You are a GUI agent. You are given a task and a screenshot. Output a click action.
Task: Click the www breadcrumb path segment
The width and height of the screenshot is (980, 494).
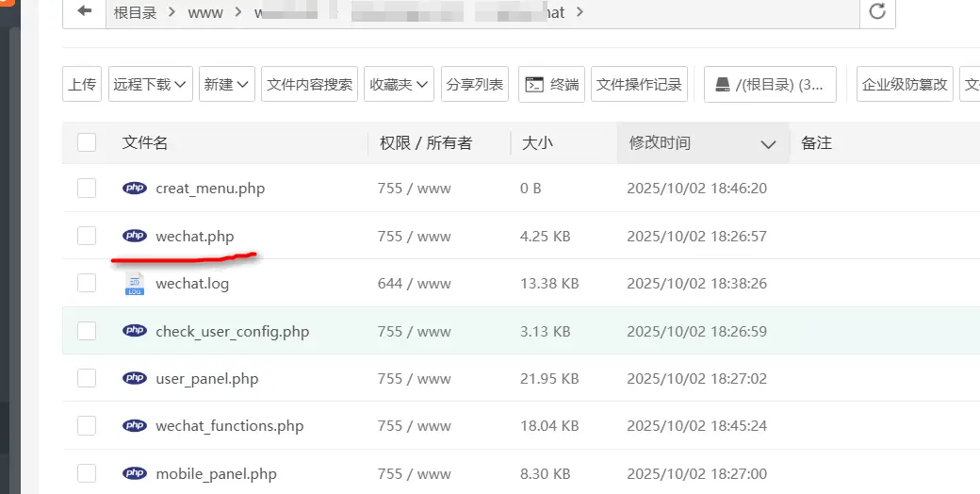coord(205,12)
